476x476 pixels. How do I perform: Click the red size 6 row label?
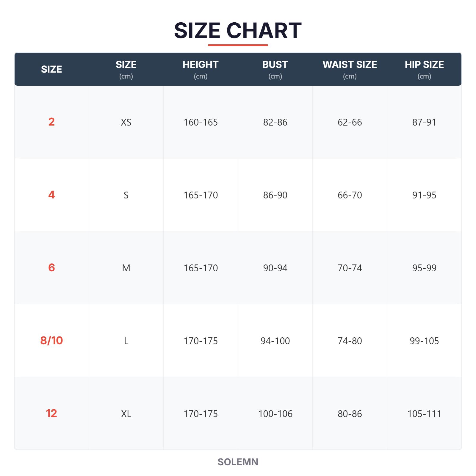point(51,268)
